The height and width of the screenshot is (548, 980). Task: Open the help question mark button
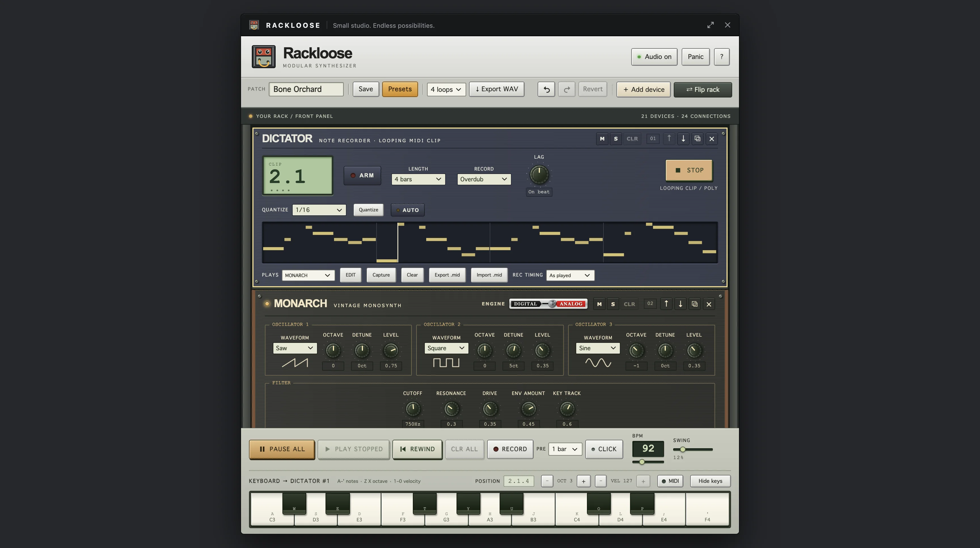point(722,57)
